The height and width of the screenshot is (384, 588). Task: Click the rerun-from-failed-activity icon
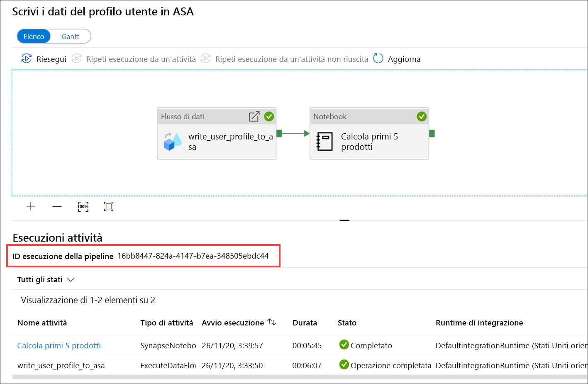(x=206, y=59)
